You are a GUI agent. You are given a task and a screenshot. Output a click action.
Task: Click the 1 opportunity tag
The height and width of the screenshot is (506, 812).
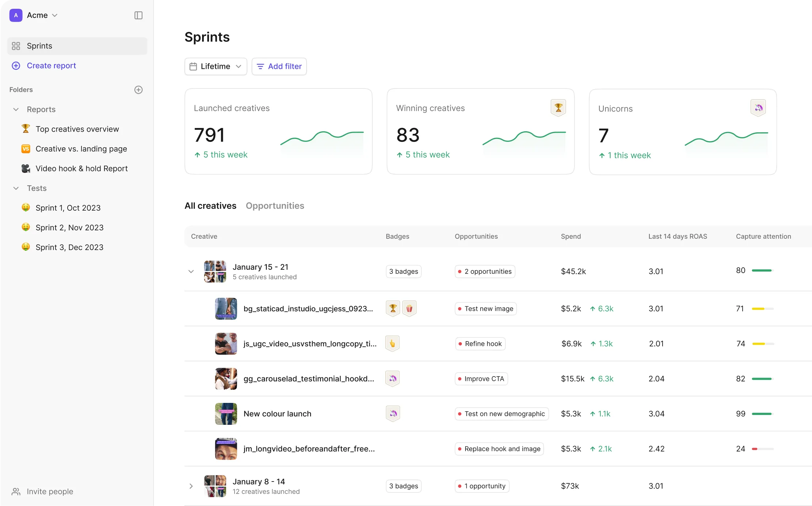(482, 486)
